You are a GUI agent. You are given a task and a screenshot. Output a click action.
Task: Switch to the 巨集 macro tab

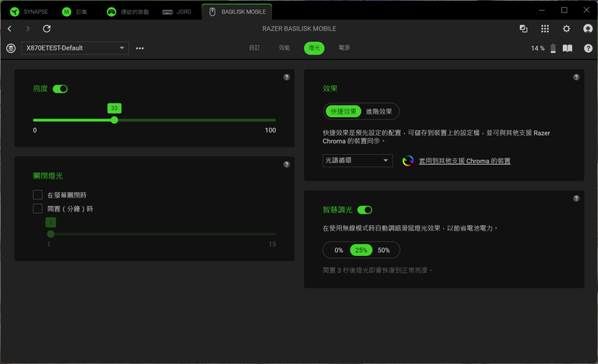click(x=75, y=11)
